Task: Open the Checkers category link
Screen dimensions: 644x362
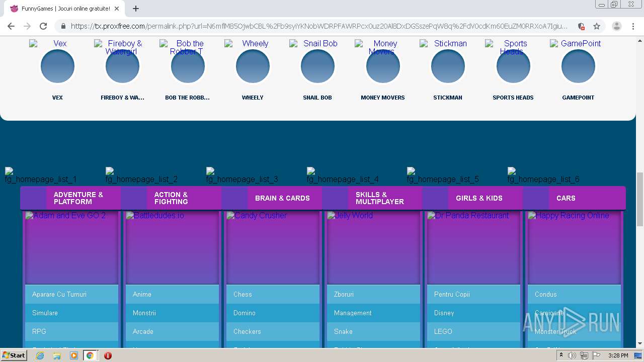Action: point(273,331)
